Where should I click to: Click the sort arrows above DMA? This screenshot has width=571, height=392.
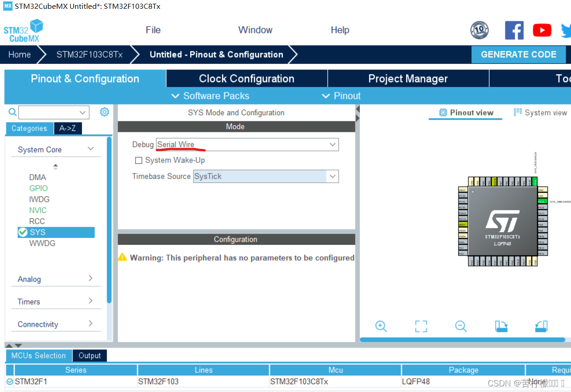(56, 167)
